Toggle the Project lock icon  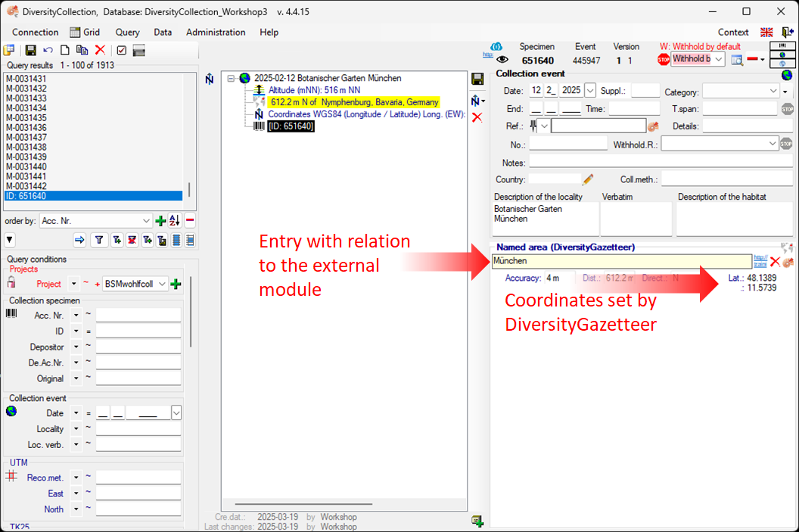coord(11,283)
